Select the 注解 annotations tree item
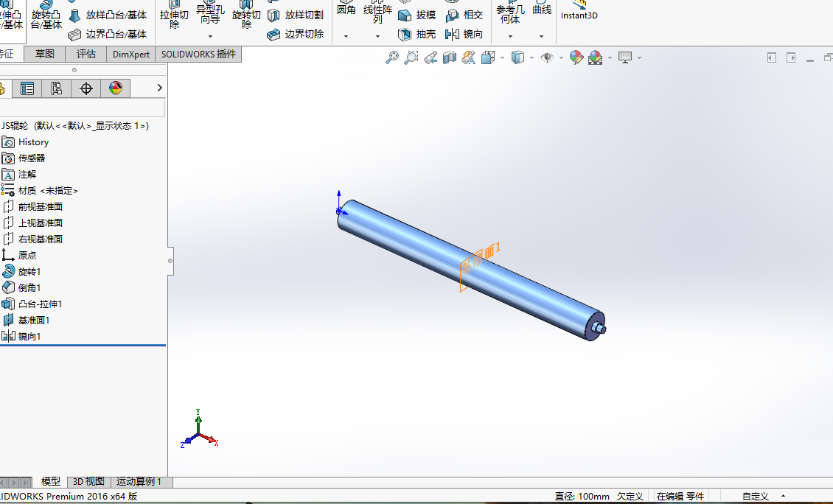Viewport: 833px width, 504px height. click(18, 175)
